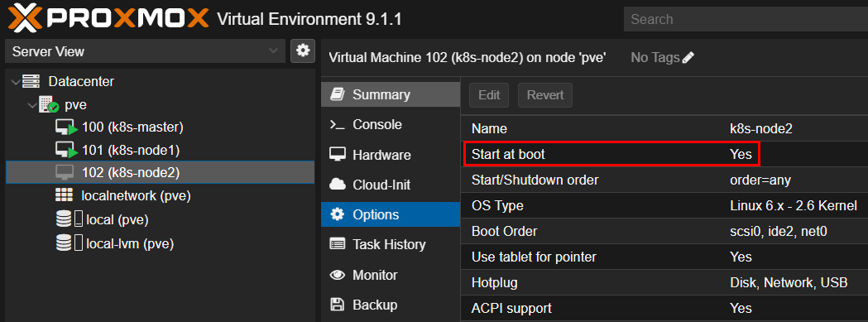The height and width of the screenshot is (322, 868).
Task: Select the OS Type row
Action: 664,206
